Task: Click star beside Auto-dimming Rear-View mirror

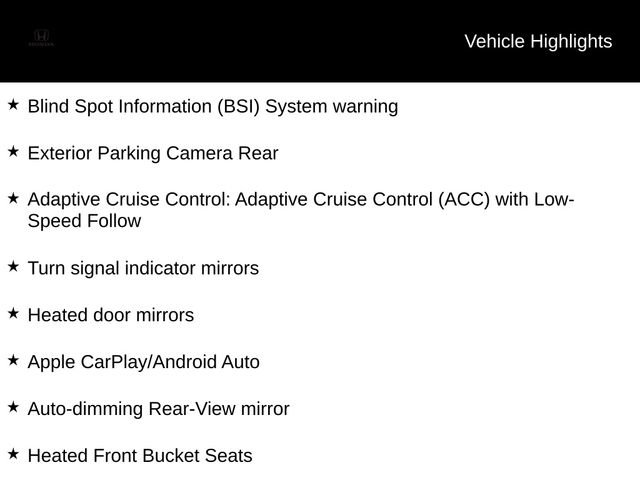Action: (x=13, y=407)
